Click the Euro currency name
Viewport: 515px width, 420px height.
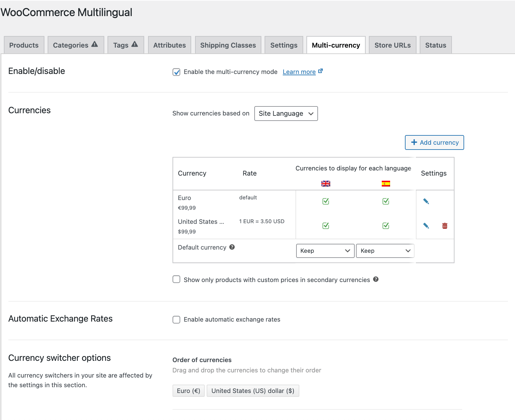coord(184,198)
